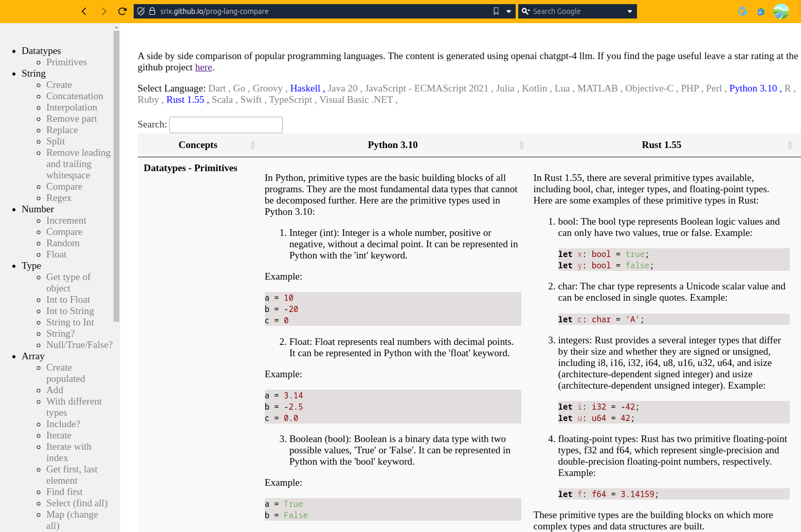Screen dimensions: 801x532
Task: Open Array Add sidebar link
Action: tap(54, 390)
